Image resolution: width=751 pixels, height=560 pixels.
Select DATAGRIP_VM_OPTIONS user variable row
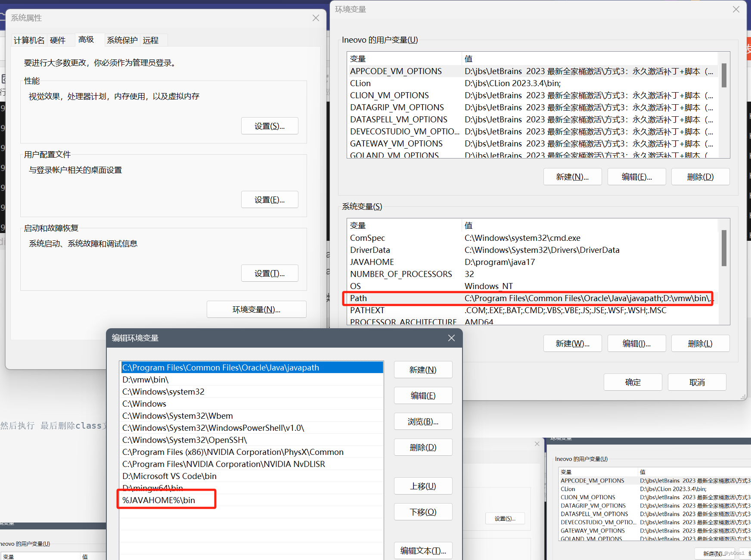532,107
